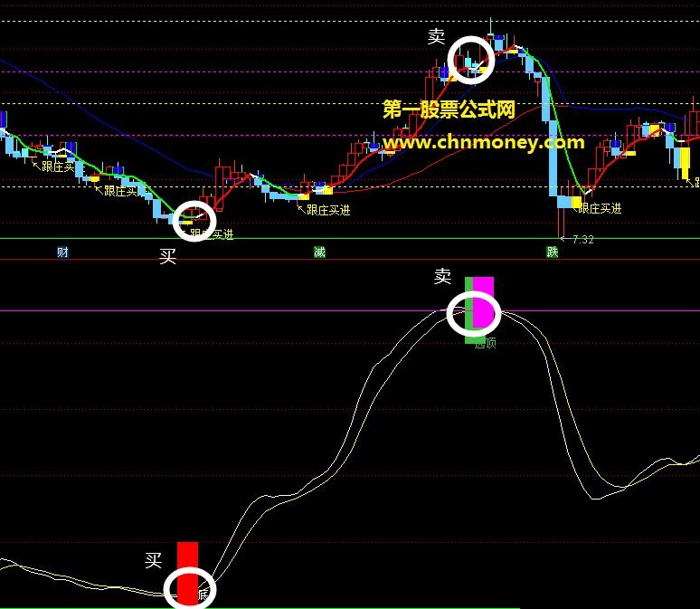Click the green 减 marker

pos(319,252)
